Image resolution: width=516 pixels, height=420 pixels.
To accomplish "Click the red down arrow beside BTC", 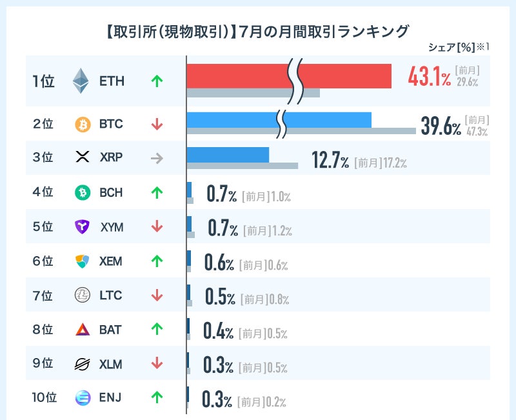I will pyautogui.click(x=156, y=124).
